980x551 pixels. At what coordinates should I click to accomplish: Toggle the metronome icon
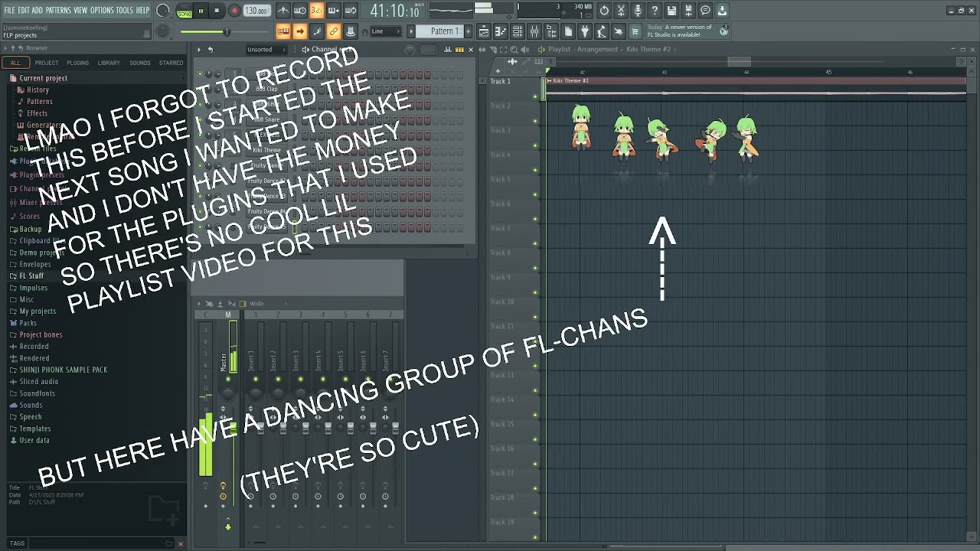[283, 10]
